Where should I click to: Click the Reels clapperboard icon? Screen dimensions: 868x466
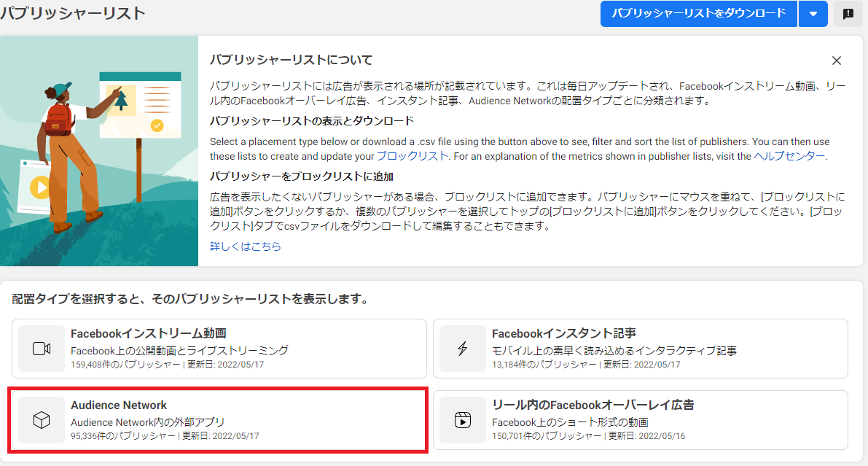462,420
